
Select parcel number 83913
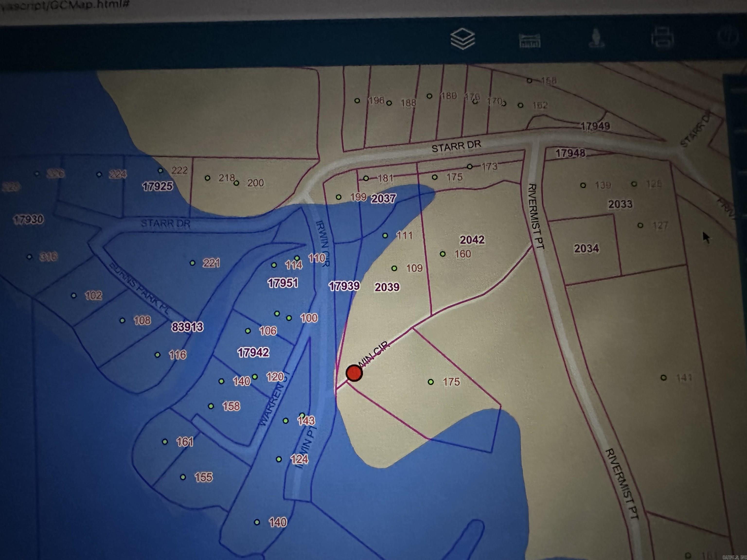pos(187,327)
